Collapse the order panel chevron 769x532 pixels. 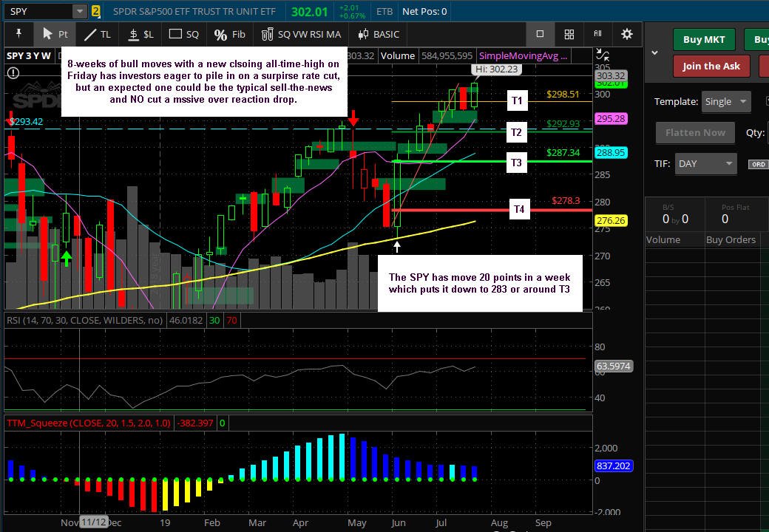point(654,52)
